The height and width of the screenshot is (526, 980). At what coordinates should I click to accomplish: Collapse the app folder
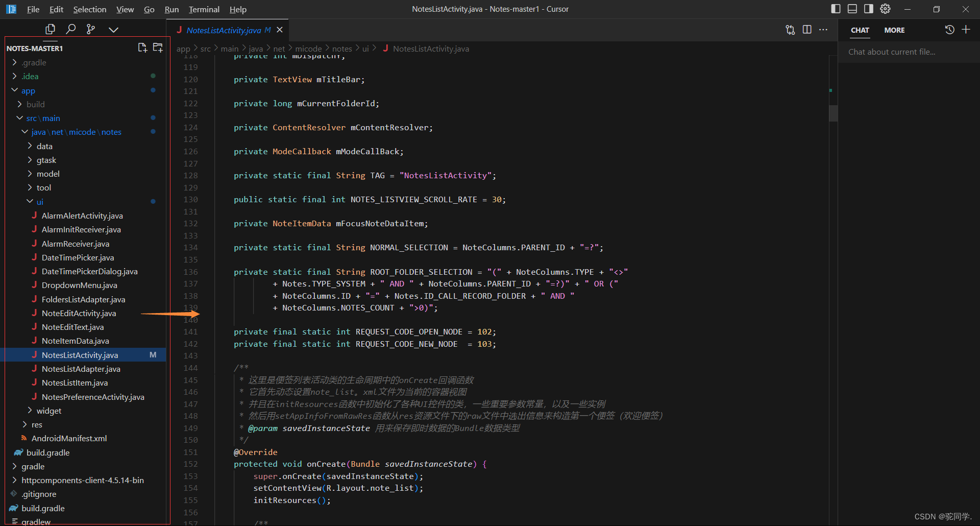[28, 90]
